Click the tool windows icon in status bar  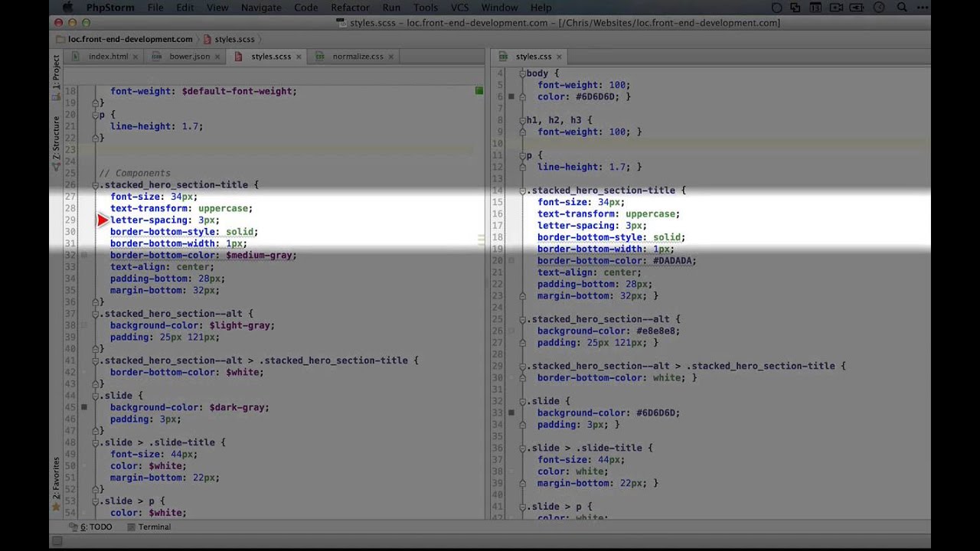[56, 541]
